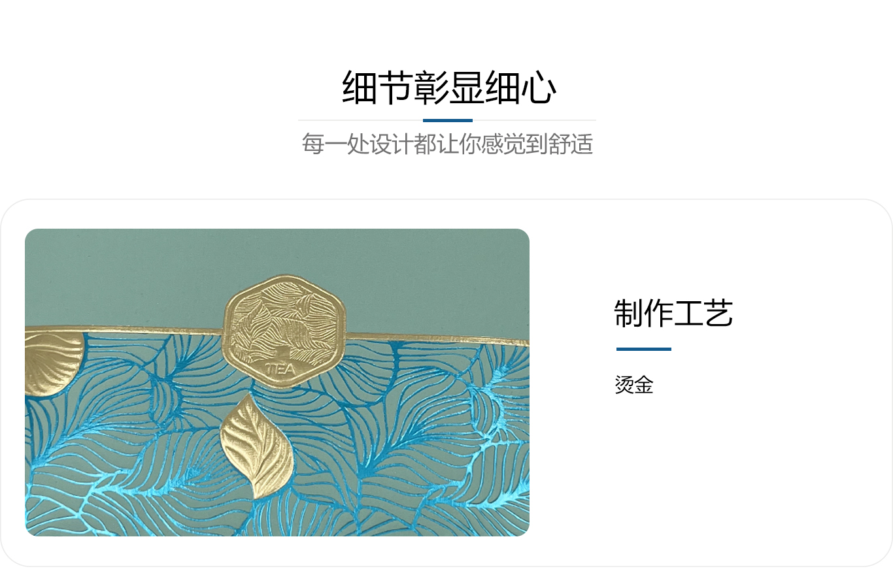Open the tea packaging detail photo
The height and width of the screenshot is (588, 893).
tap(277, 382)
